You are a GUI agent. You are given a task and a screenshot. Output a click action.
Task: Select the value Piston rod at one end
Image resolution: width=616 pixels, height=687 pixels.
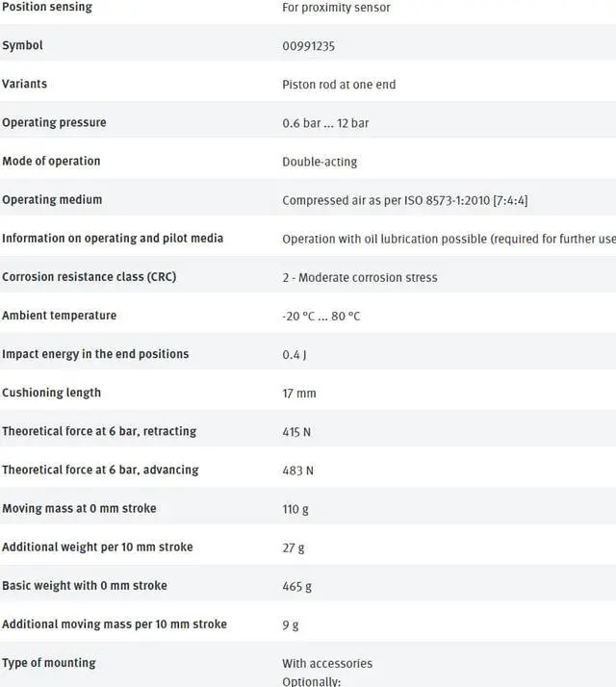(339, 85)
